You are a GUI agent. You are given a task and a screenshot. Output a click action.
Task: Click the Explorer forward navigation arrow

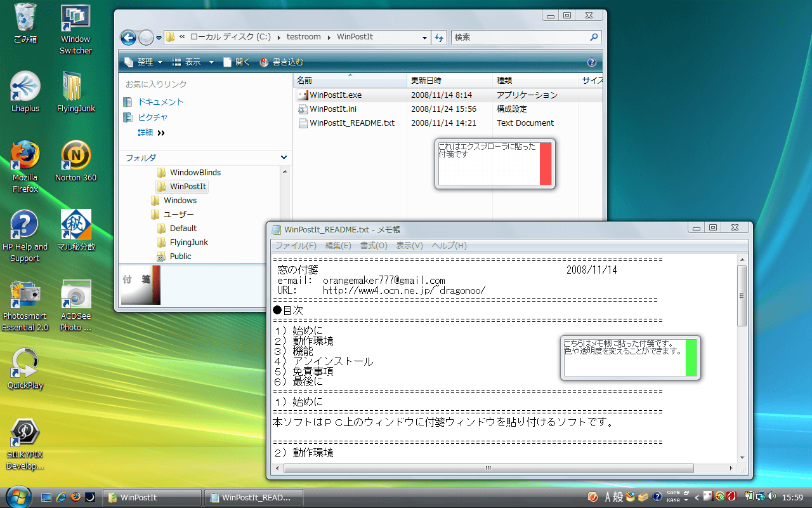(x=146, y=37)
